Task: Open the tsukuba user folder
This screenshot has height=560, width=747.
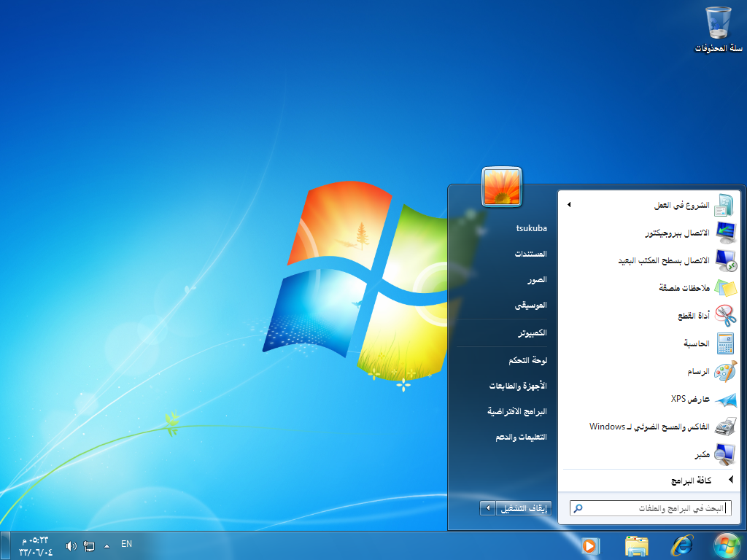Action: click(x=531, y=228)
